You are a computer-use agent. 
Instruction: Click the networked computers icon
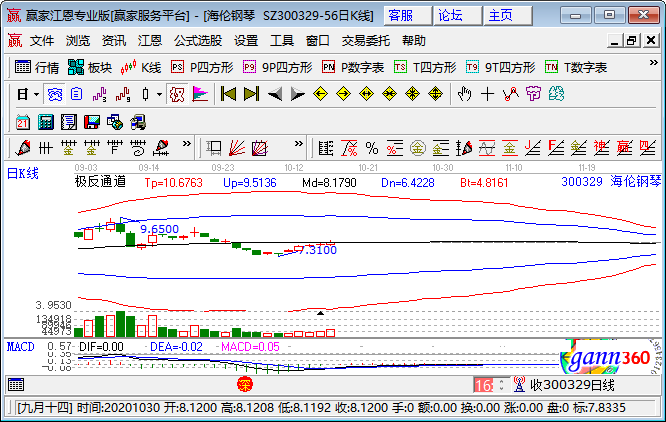click(x=138, y=122)
